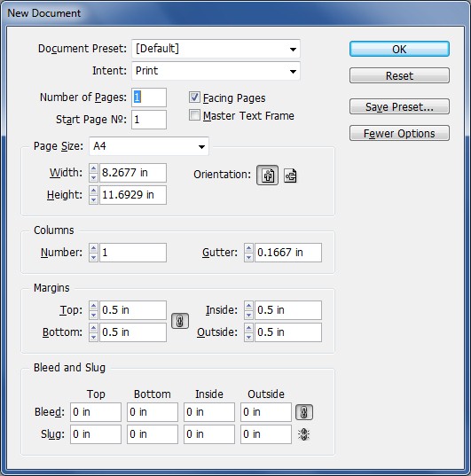This screenshot has height=476, width=471.
Task: Increase Width with the up arrow
Action: [94, 168]
